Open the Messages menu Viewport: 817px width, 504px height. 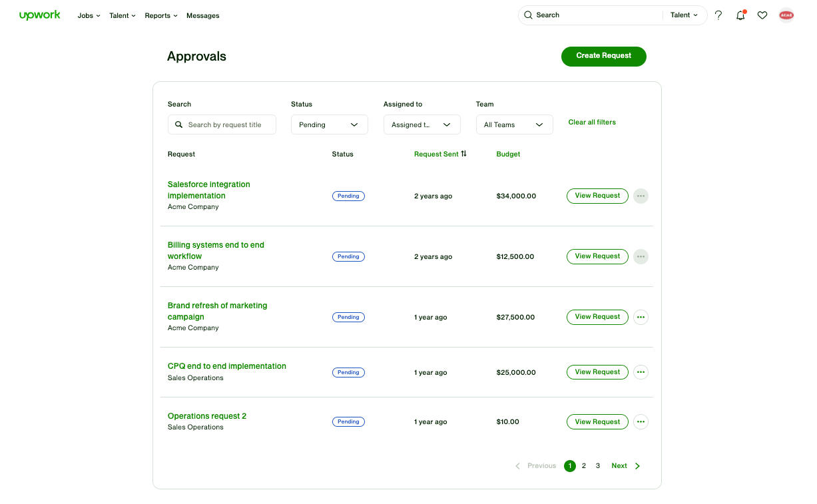pos(202,15)
